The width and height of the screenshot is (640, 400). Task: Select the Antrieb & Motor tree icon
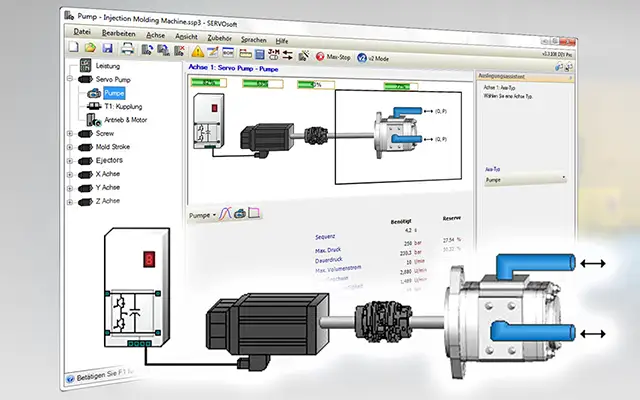[94, 120]
